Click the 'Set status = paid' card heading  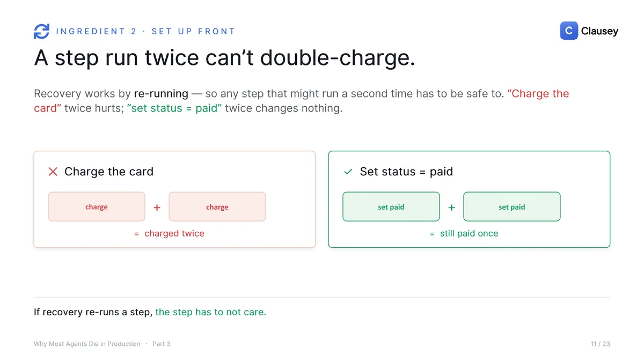tap(406, 172)
